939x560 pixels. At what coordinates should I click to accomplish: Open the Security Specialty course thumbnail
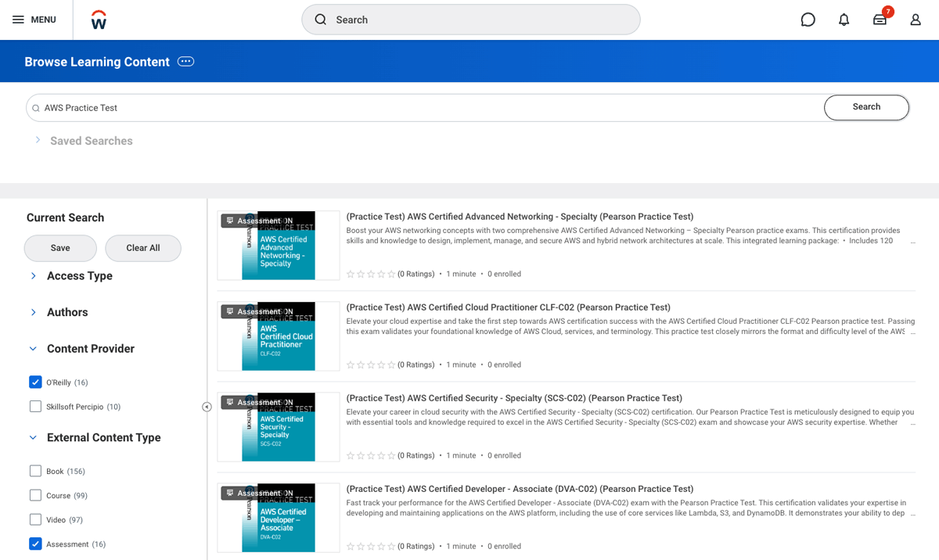click(x=279, y=427)
